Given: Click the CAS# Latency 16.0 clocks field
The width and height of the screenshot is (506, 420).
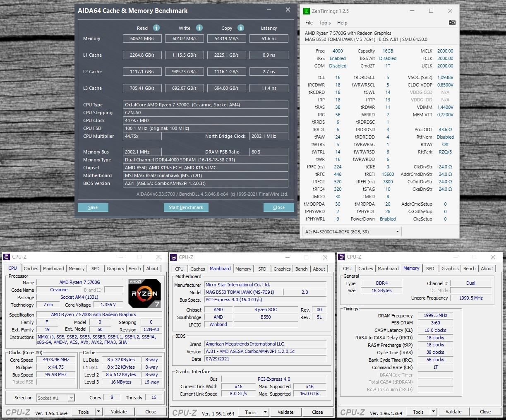Looking at the screenshot, I should [435, 330].
